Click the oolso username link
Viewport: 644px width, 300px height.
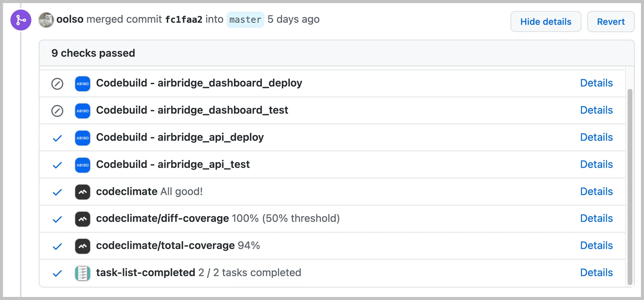pyautogui.click(x=70, y=19)
